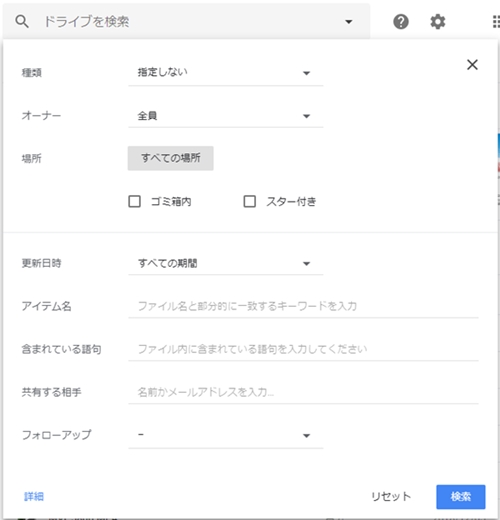Click the リセット button

(391, 497)
